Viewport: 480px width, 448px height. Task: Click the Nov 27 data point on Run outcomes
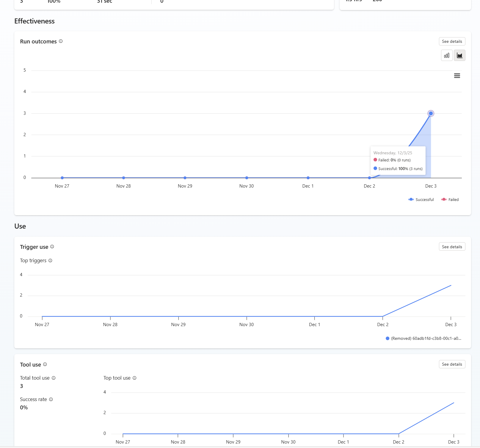coord(62,178)
